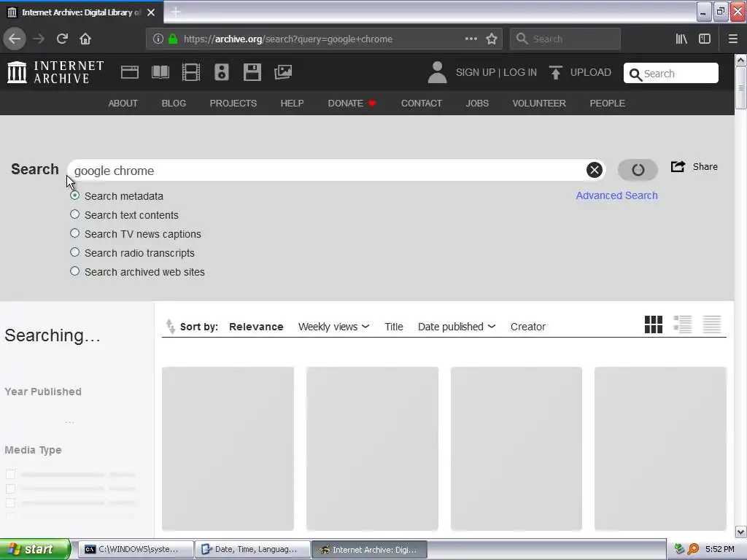Bookmark this page with the star
Viewport: 747px width, 560px height.
[x=492, y=39]
